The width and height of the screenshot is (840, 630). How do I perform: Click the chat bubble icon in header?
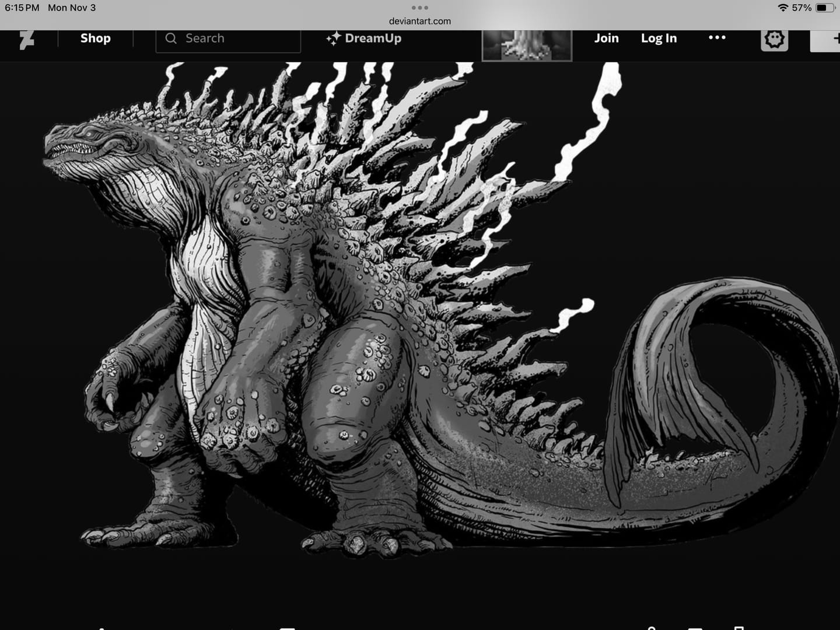pos(775,40)
